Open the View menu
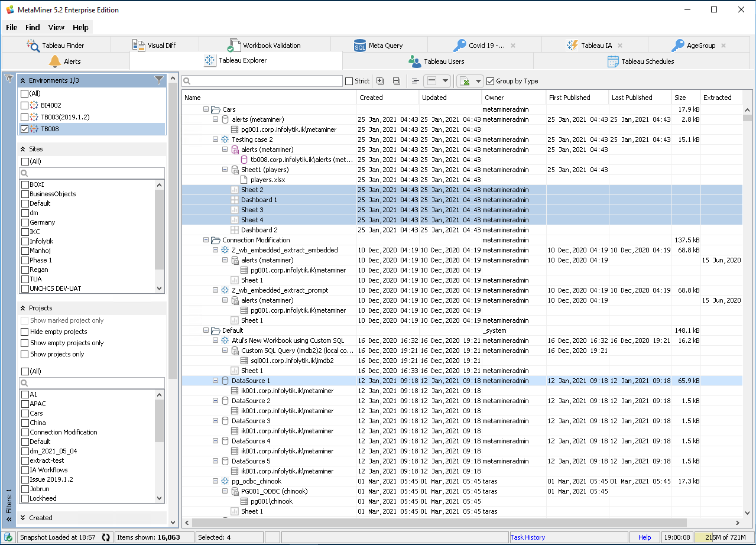 click(56, 27)
